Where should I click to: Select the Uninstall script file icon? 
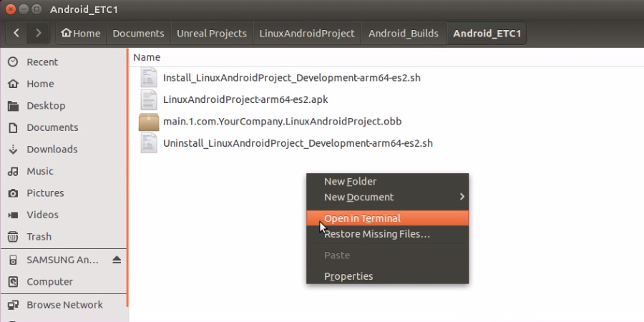click(149, 143)
